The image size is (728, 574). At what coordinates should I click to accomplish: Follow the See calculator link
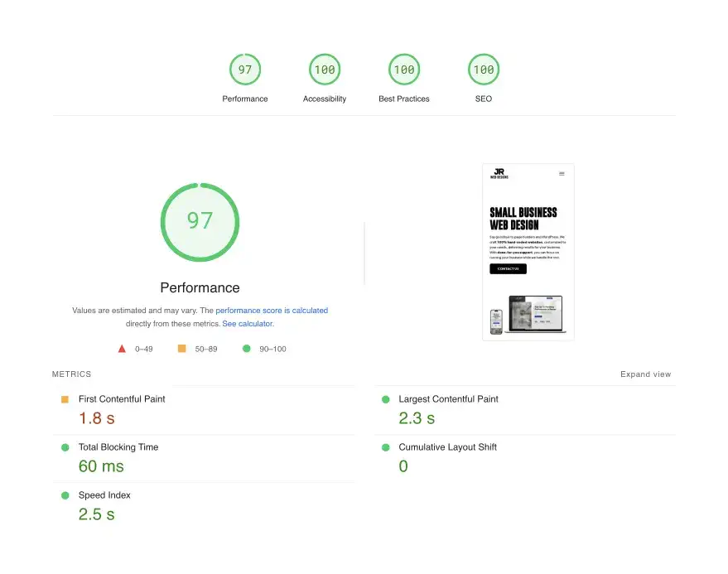247,324
